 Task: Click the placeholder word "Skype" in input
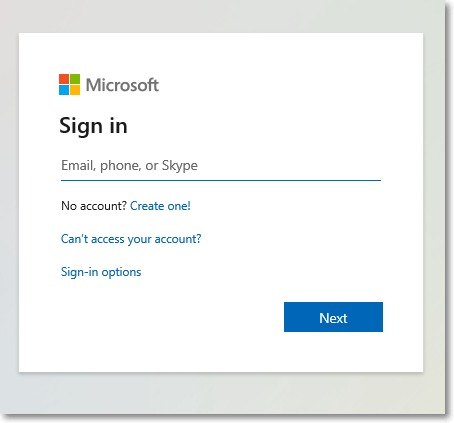click(180, 166)
